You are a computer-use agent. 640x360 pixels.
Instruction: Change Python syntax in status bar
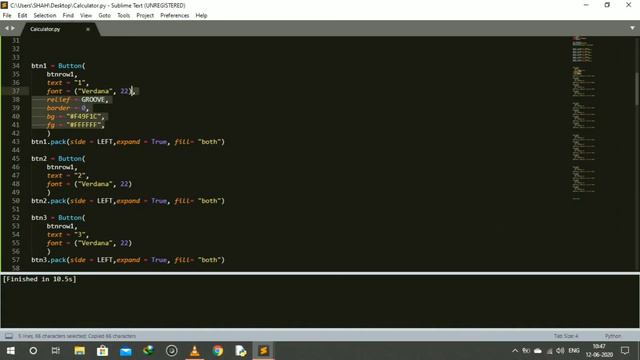click(x=613, y=336)
